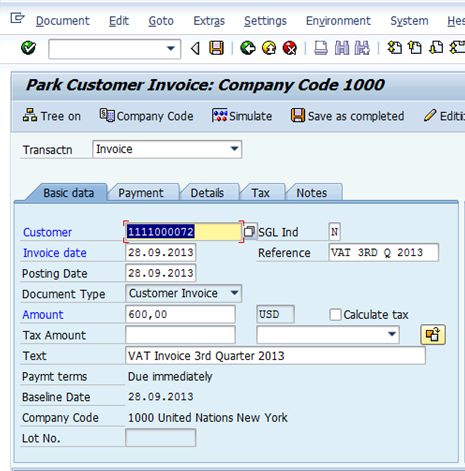Click the Save floppy disk toolbar icon
Image resolution: width=465 pixels, height=471 pixels.
click(216, 48)
